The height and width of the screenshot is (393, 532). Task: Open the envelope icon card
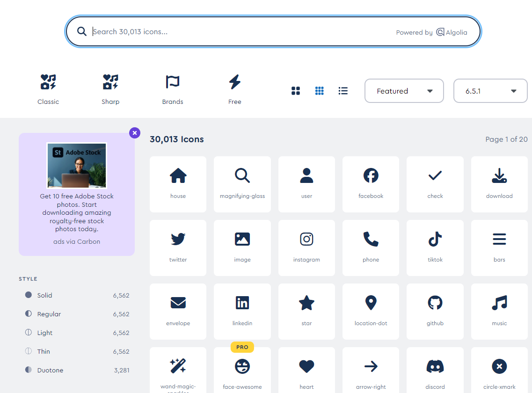tap(178, 312)
